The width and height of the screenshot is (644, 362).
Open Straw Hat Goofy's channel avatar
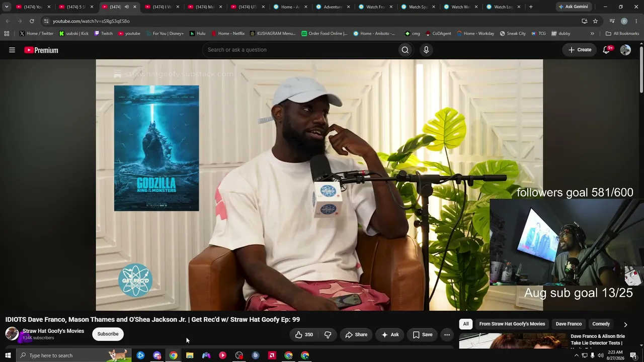(12, 334)
